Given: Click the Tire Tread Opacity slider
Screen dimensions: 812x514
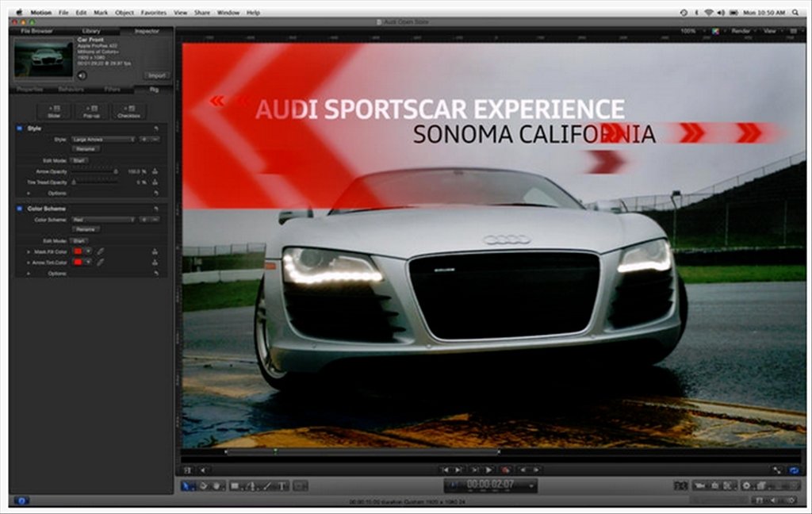Looking at the screenshot, I should (x=94, y=182).
